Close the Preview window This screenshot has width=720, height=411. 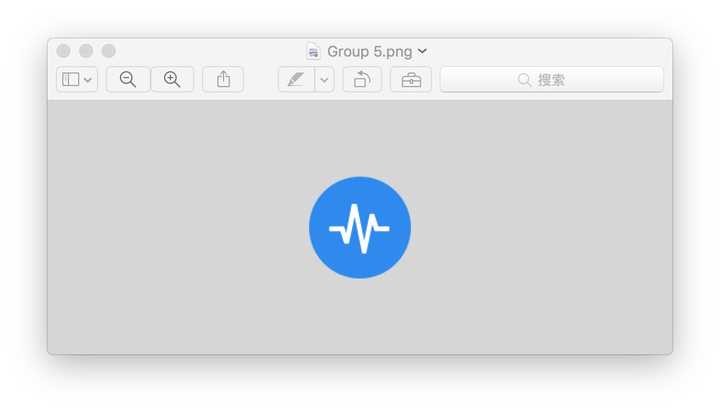[x=64, y=51]
